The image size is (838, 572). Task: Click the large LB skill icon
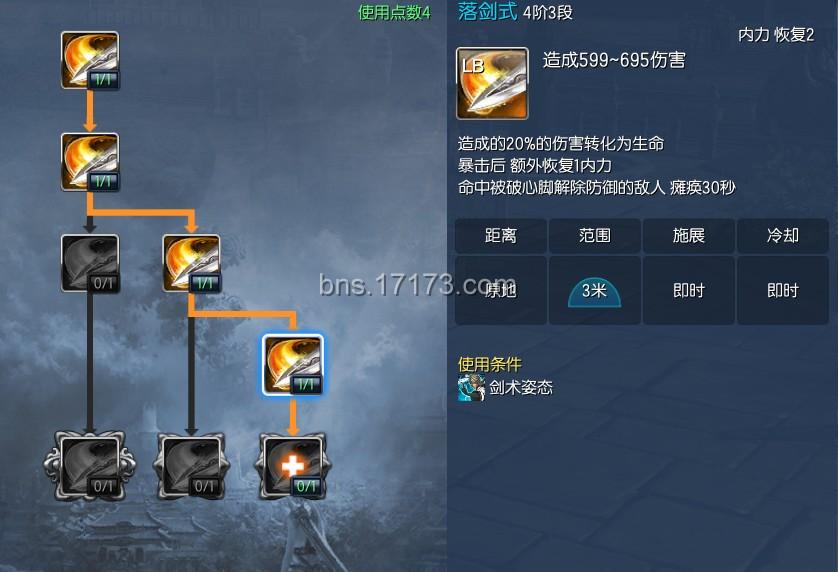[492, 83]
